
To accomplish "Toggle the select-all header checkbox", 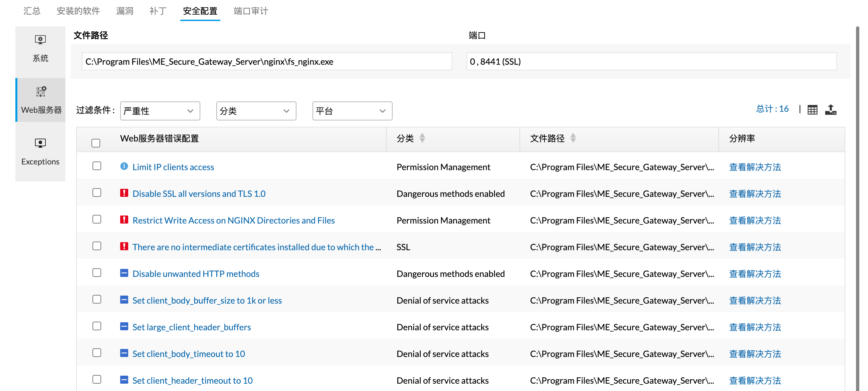I will click(96, 143).
